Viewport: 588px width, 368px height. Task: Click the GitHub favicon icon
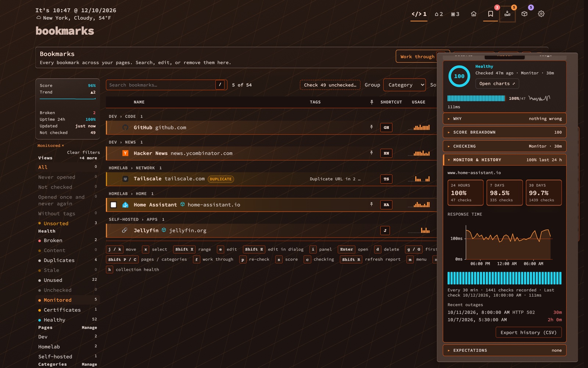(x=125, y=127)
